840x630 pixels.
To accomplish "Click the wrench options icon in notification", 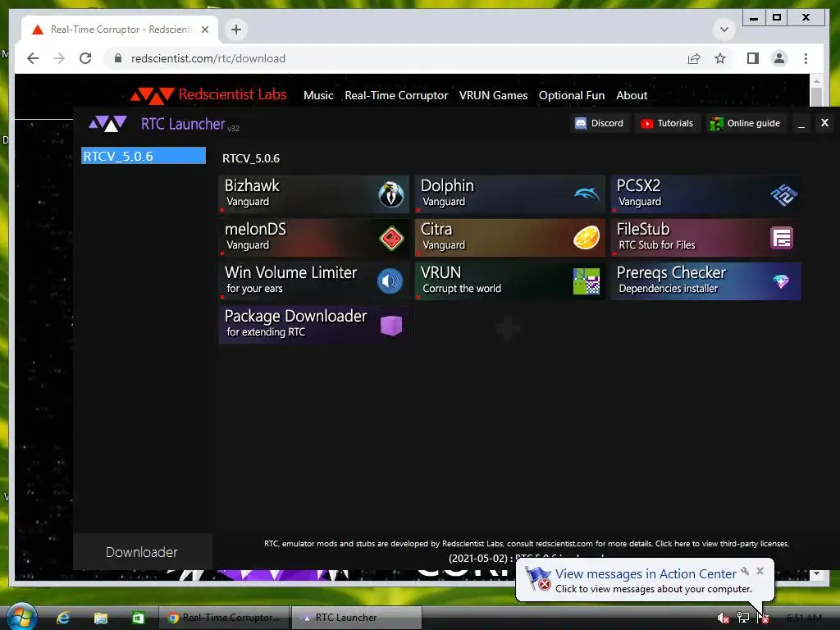I will pyautogui.click(x=745, y=571).
